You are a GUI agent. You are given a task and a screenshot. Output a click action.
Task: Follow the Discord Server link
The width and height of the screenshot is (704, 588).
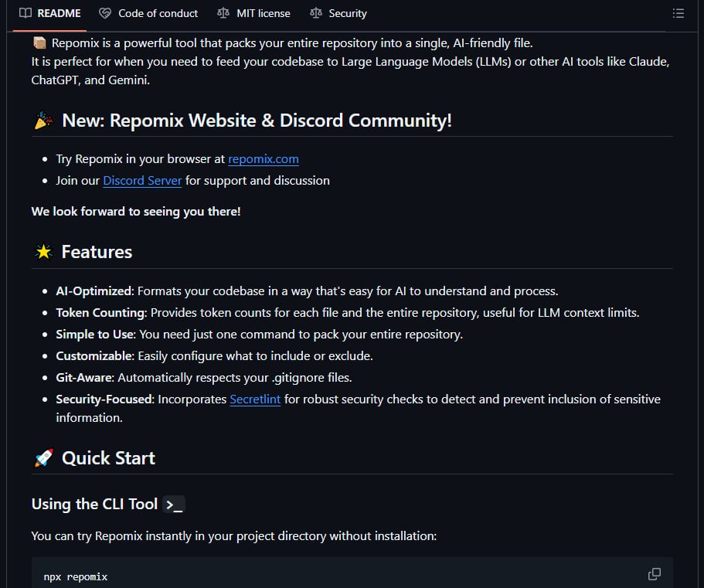(142, 181)
